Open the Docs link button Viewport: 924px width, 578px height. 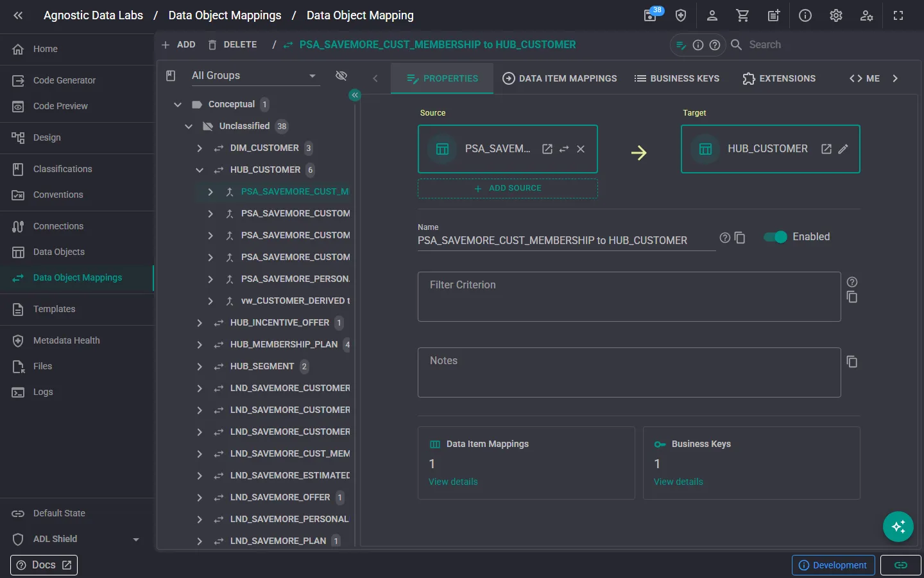coord(44,565)
